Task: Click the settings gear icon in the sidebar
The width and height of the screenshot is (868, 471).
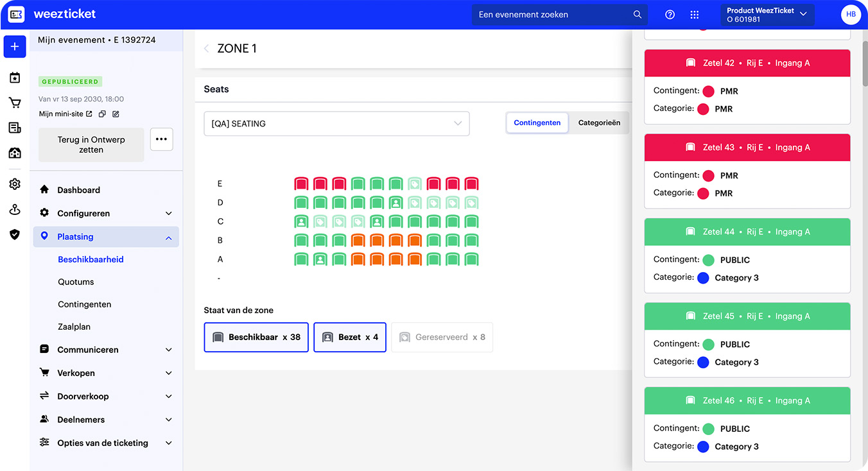Action: click(x=14, y=184)
